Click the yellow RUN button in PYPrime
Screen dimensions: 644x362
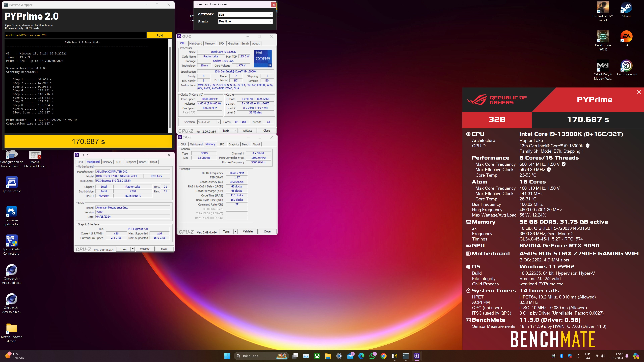(159, 35)
